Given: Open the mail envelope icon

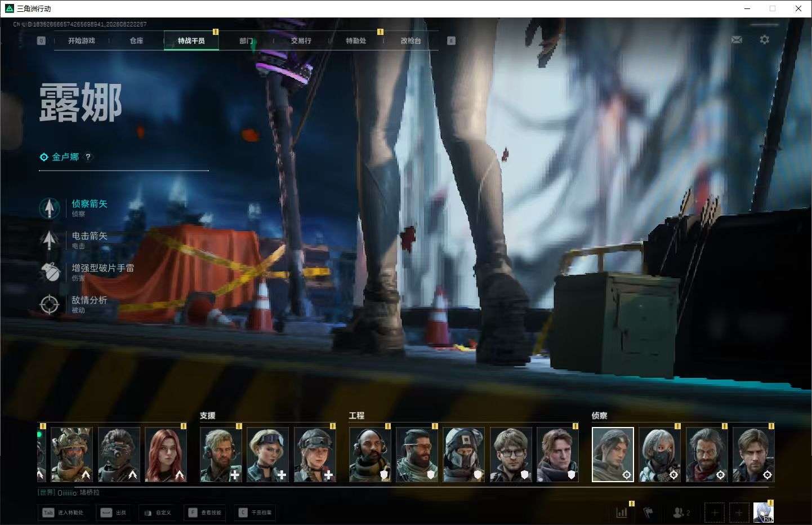Looking at the screenshot, I should coord(737,40).
